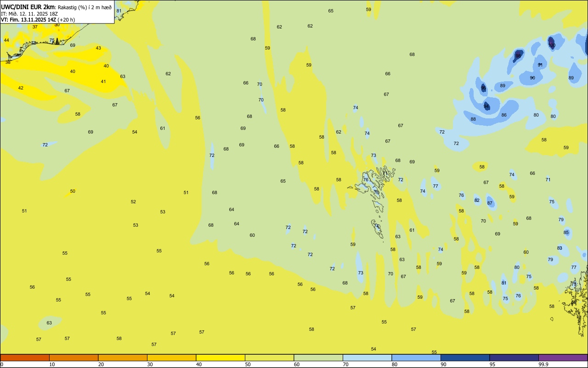Click the map value 85
The image size is (588, 368).
(566, 233)
